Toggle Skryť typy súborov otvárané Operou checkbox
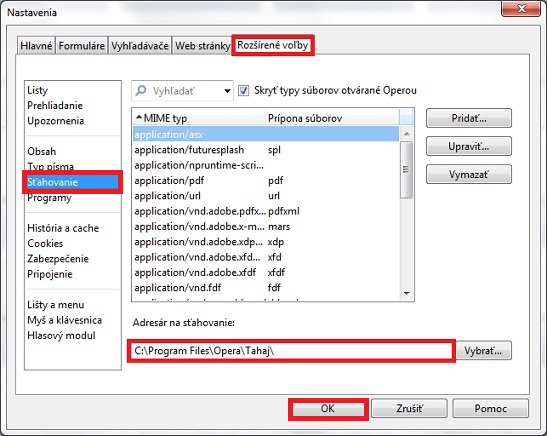This screenshot has height=436, width=547. pyautogui.click(x=243, y=91)
